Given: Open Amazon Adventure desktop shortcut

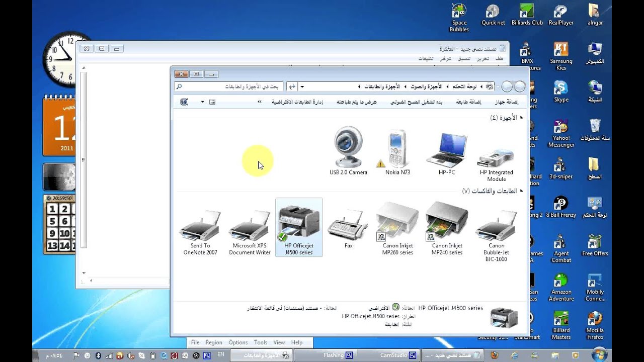Looking at the screenshot, I should click(x=561, y=287).
